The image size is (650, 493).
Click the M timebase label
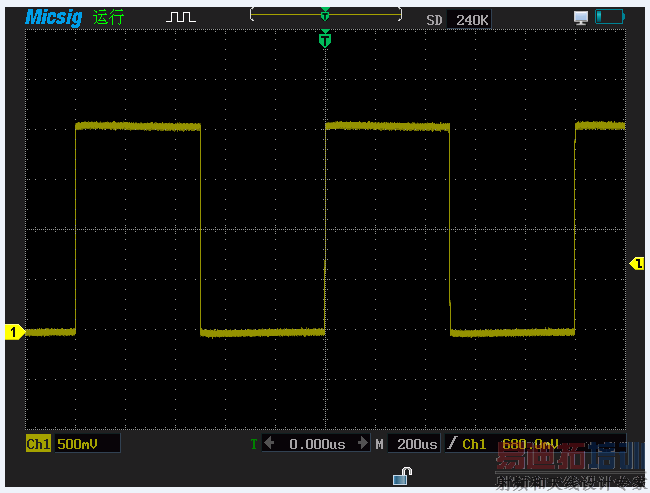[379, 444]
